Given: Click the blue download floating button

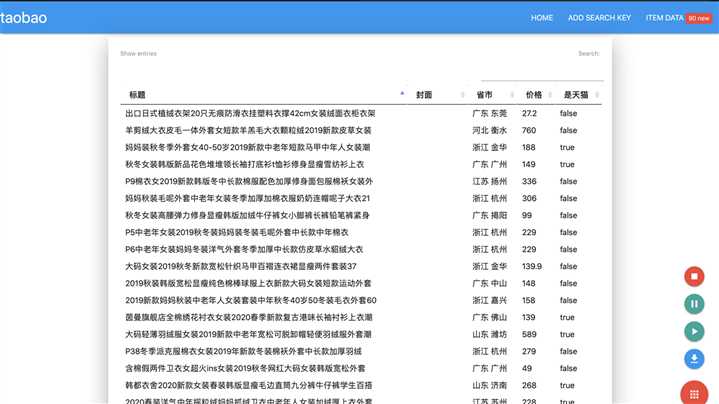Looking at the screenshot, I should (694, 359).
